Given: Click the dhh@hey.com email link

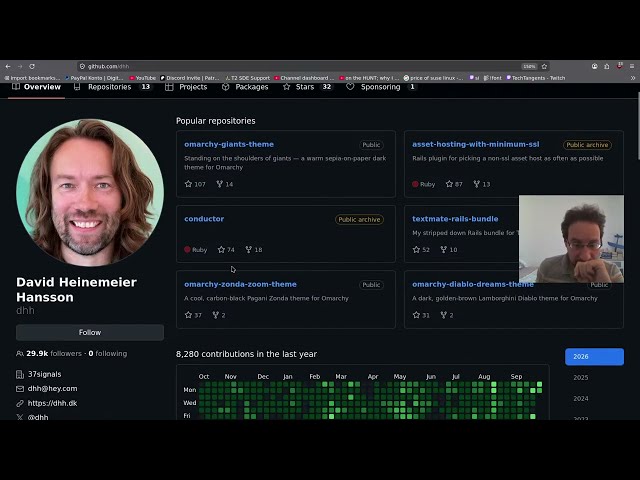Looking at the screenshot, I should (52, 389).
